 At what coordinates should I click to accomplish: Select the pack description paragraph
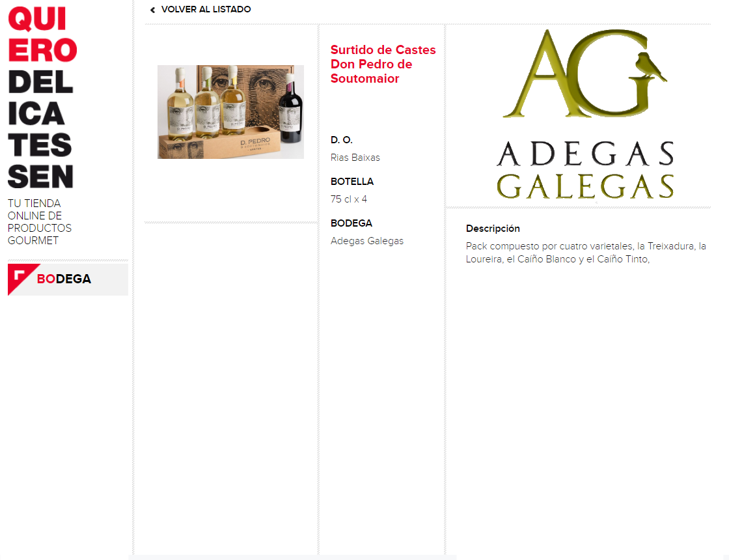[586, 253]
